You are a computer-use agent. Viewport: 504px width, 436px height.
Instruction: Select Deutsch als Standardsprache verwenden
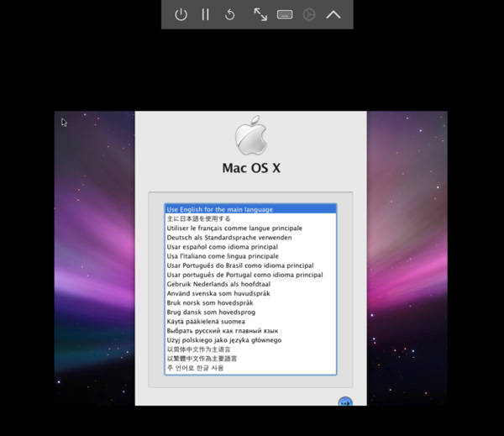coord(250,237)
